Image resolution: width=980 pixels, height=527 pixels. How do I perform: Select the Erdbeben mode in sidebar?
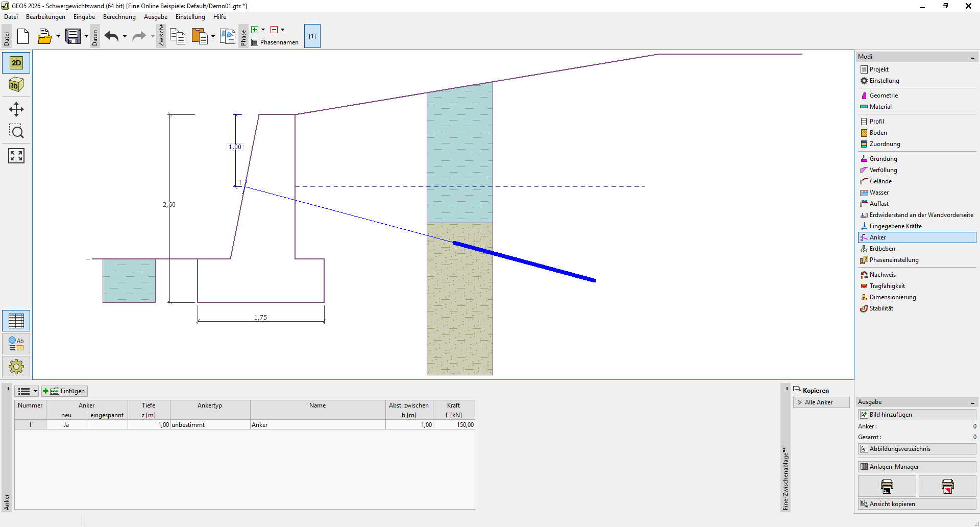click(882, 249)
